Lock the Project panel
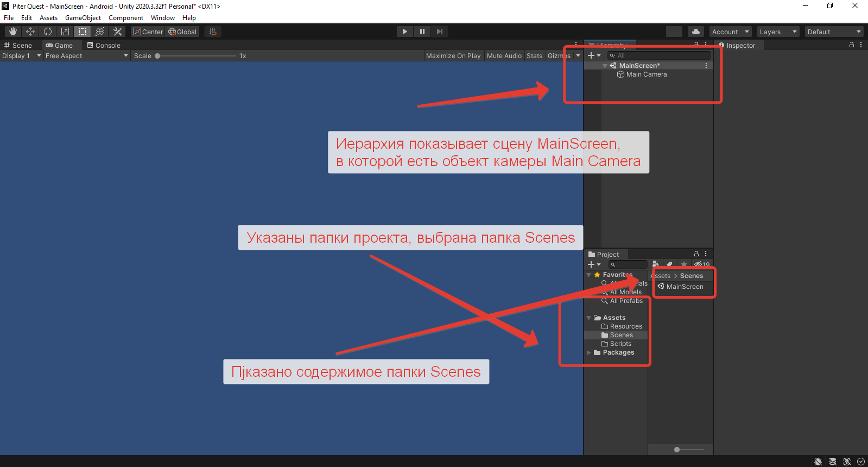868x467 pixels. [x=696, y=254]
